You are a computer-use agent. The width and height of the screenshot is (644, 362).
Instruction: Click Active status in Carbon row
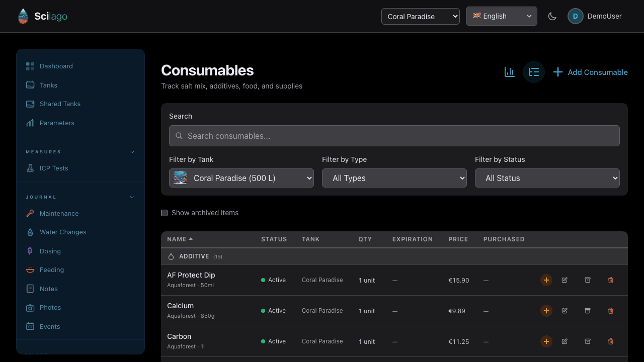point(274,341)
